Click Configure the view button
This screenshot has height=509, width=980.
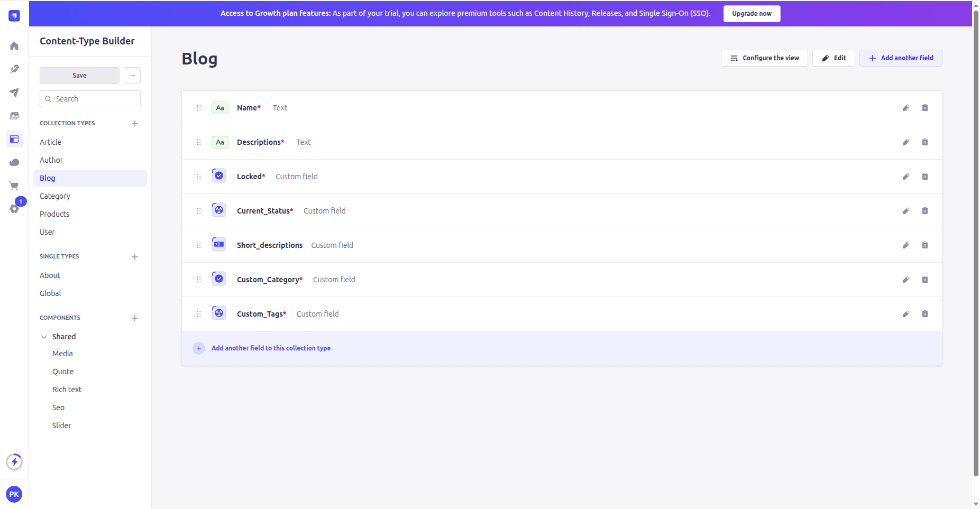point(764,58)
